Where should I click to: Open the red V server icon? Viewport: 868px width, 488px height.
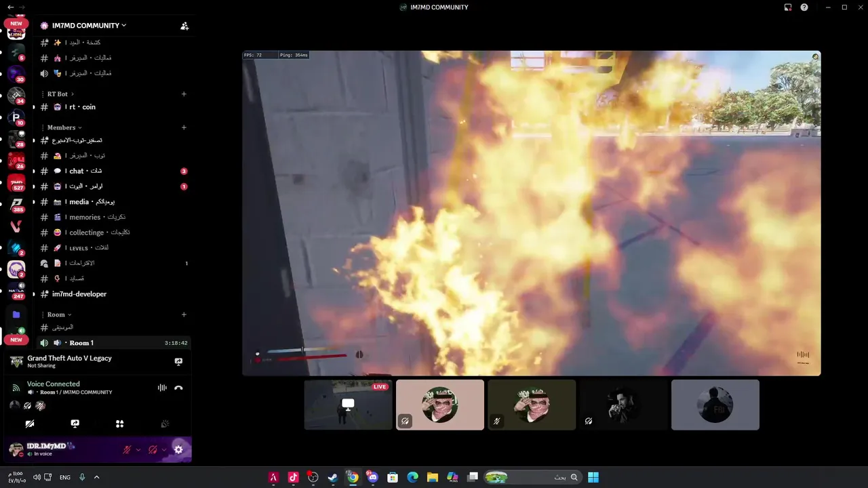pyautogui.click(x=16, y=226)
